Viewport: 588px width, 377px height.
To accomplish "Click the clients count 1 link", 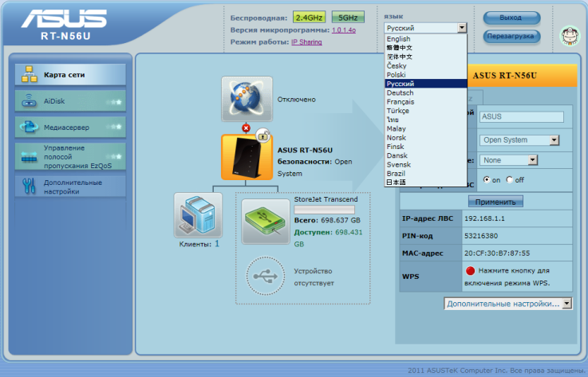I will click(217, 244).
